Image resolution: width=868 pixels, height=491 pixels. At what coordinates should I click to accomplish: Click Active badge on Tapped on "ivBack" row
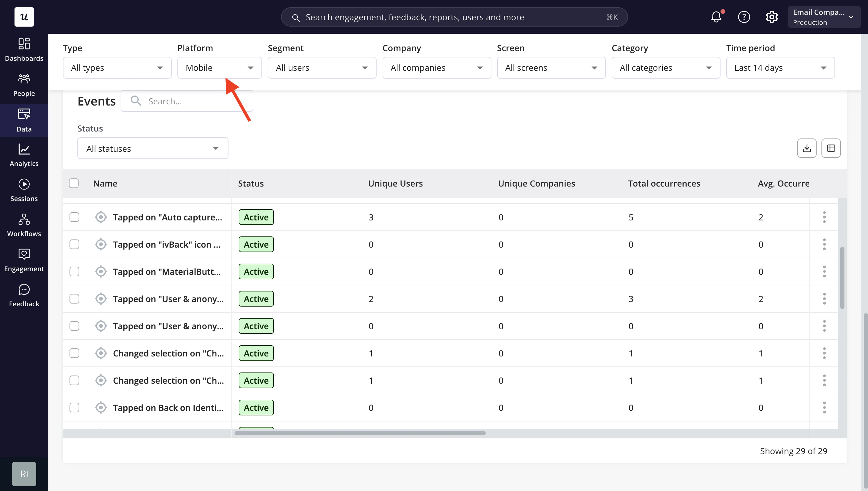pos(256,245)
